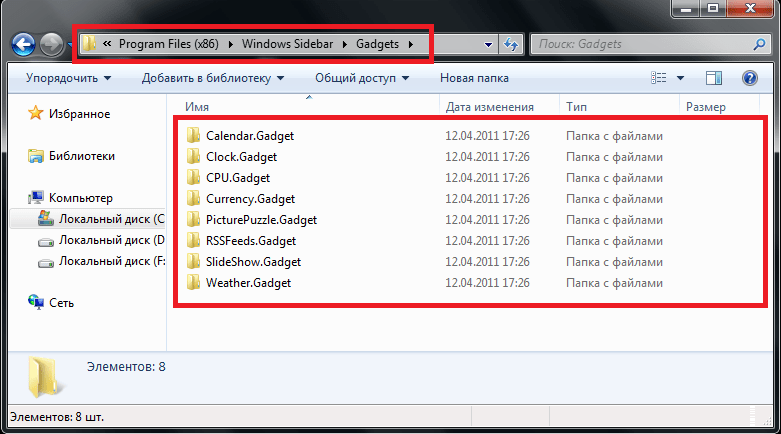Expand the address bar history dropdown
Image resolution: width=781 pixels, height=434 pixels.
[x=488, y=44]
